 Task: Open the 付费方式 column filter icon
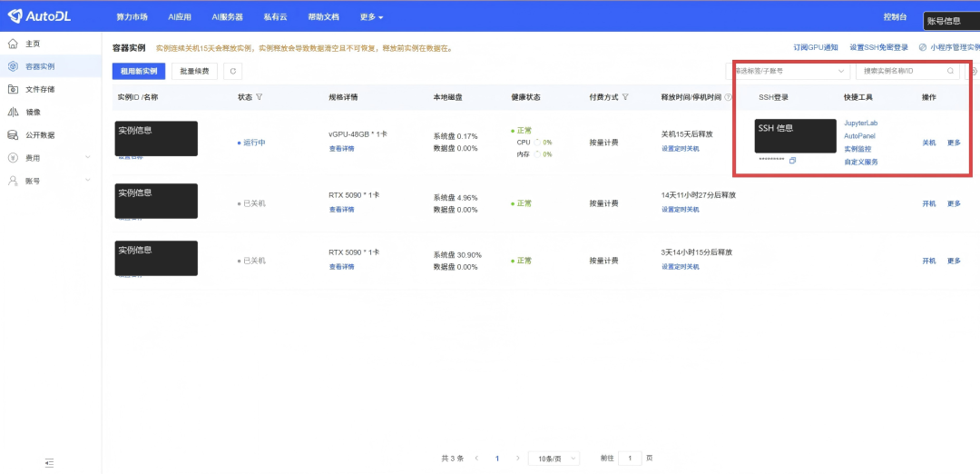625,97
